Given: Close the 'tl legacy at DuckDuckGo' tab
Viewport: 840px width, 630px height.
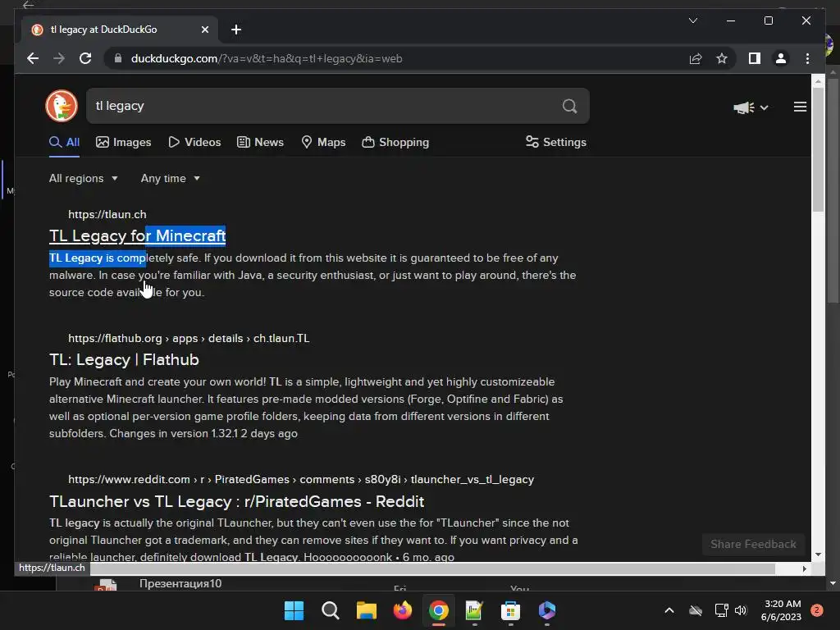Looking at the screenshot, I should coord(204,30).
